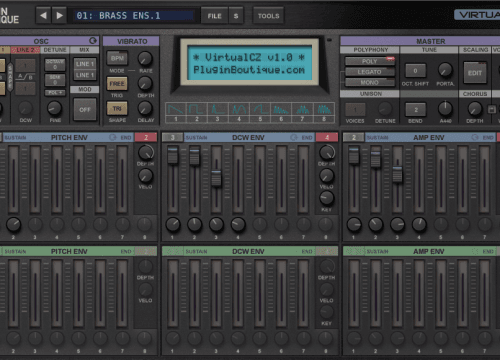Click the PORTA. knob

click(x=445, y=70)
